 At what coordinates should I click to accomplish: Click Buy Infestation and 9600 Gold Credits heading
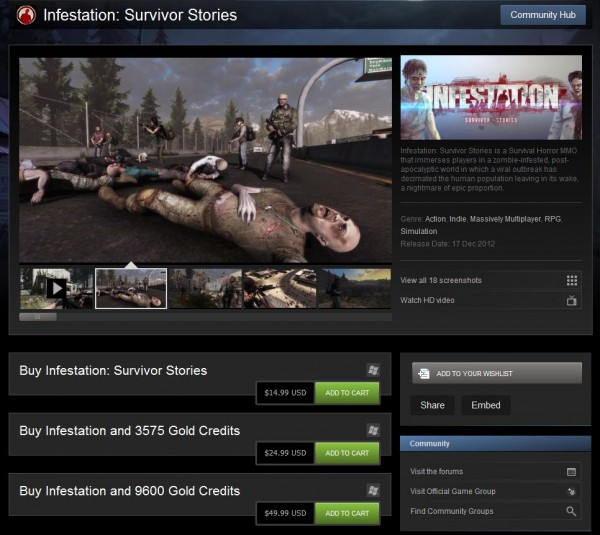pyautogui.click(x=130, y=491)
